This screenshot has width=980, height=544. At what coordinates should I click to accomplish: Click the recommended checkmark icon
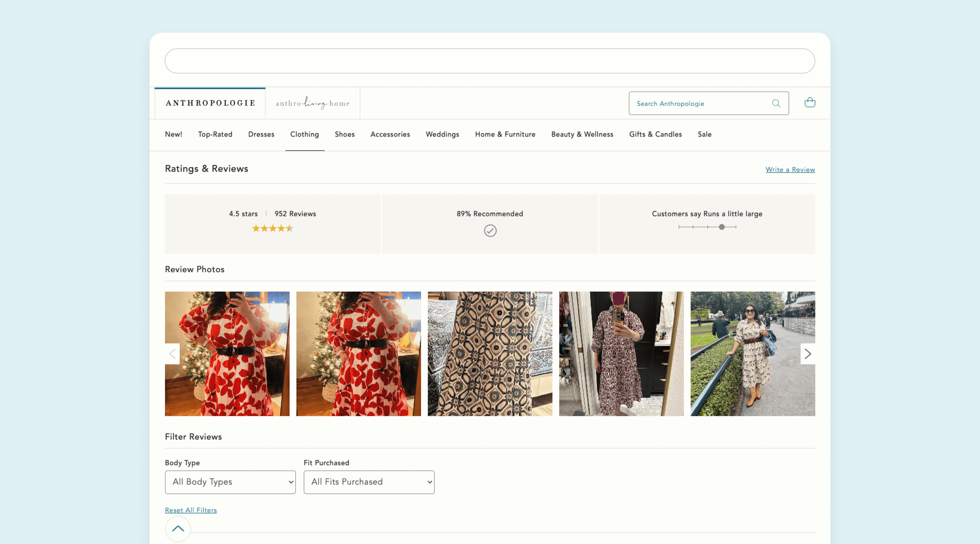pos(490,231)
